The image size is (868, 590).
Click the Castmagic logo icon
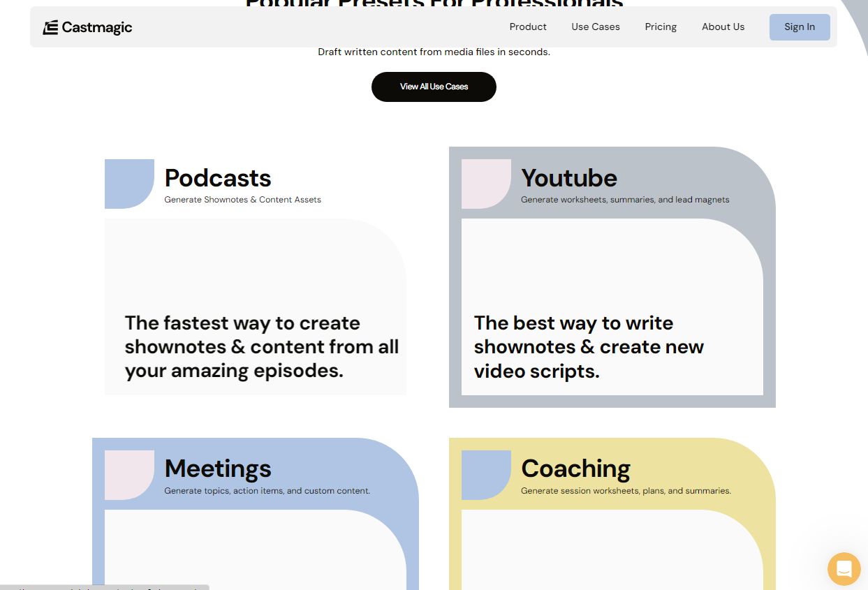[x=50, y=27]
